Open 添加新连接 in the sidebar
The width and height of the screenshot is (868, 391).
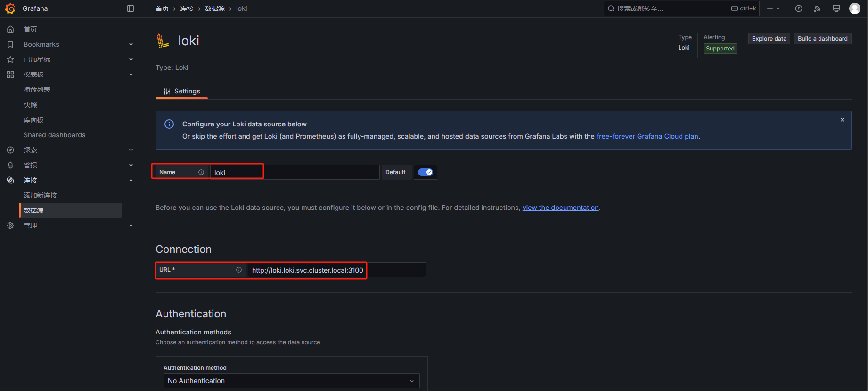tap(40, 195)
